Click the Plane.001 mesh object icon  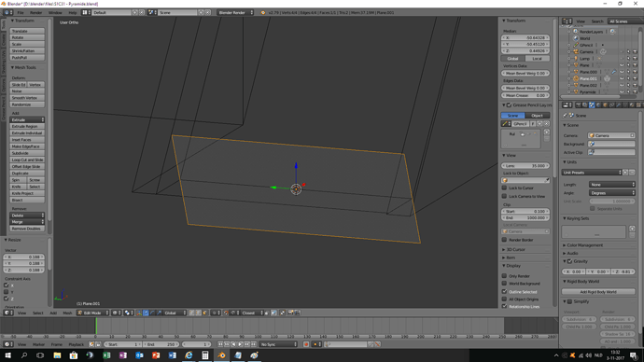click(576, 78)
